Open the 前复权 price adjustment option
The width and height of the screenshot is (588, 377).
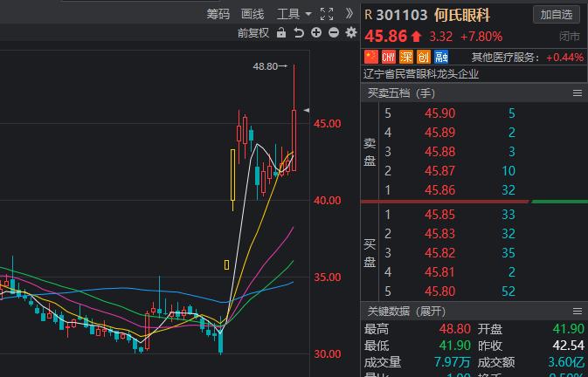click(x=253, y=33)
